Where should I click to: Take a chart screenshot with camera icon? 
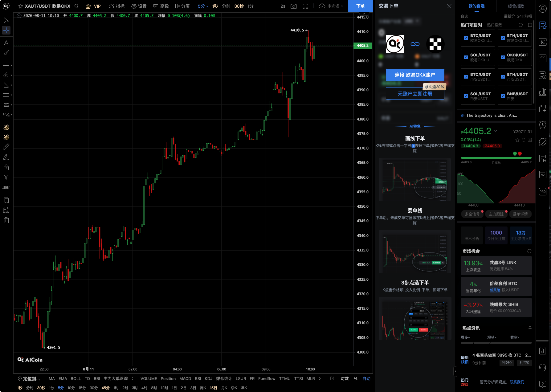(294, 6)
